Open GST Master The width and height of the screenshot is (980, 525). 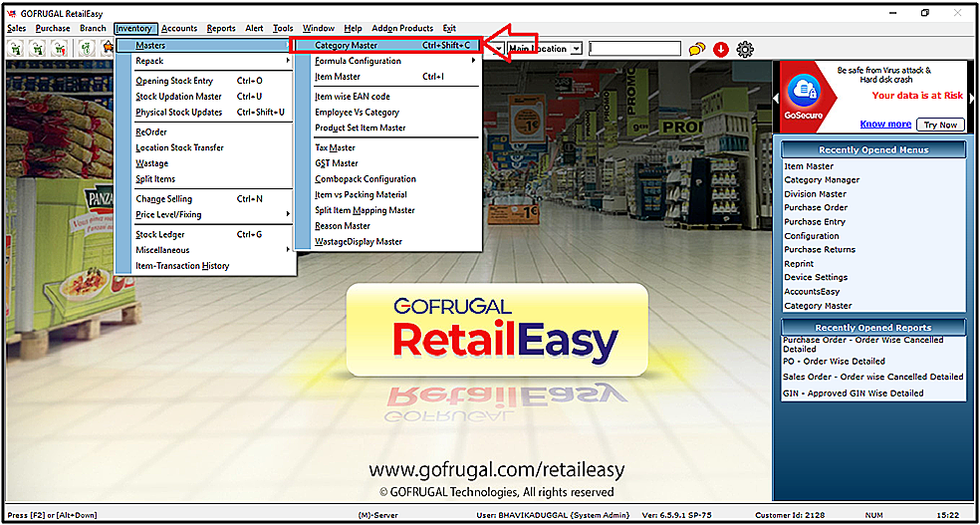[386, 163]
